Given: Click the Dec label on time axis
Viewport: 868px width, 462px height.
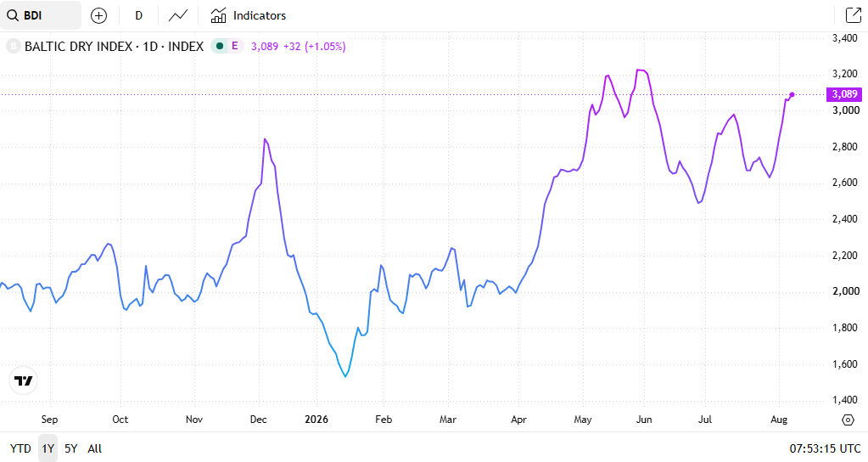Looking at the screenshot, I should [259, 420].
